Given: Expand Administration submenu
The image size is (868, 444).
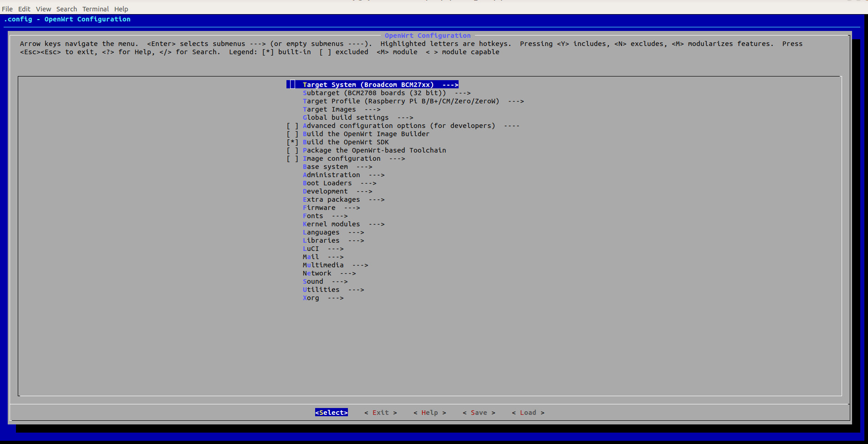Looking at the screenshot, I should coord(344,175).
